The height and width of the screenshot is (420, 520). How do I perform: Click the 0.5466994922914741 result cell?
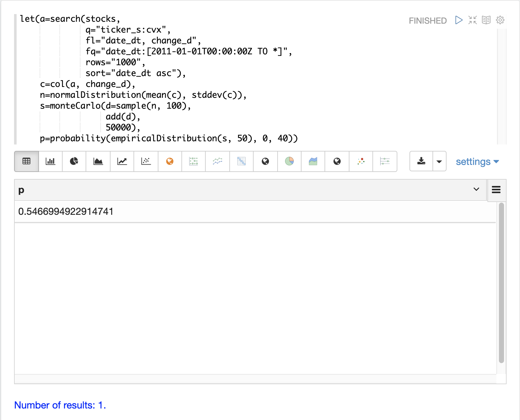pos(66,212)
